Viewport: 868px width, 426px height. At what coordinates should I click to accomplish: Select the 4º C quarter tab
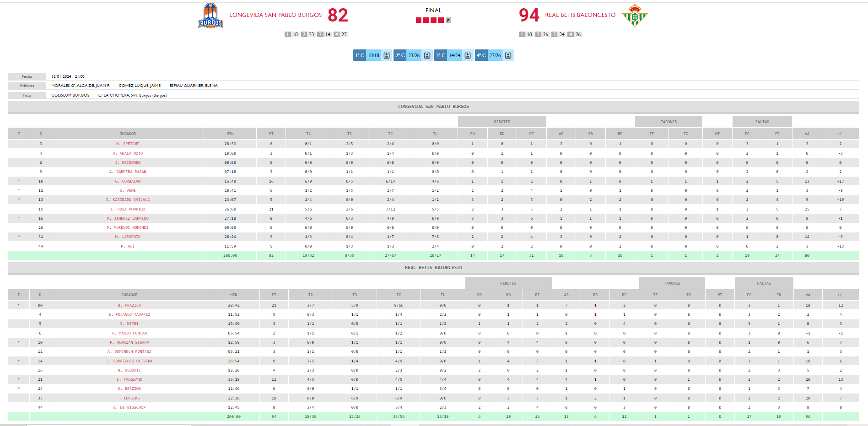481,55
